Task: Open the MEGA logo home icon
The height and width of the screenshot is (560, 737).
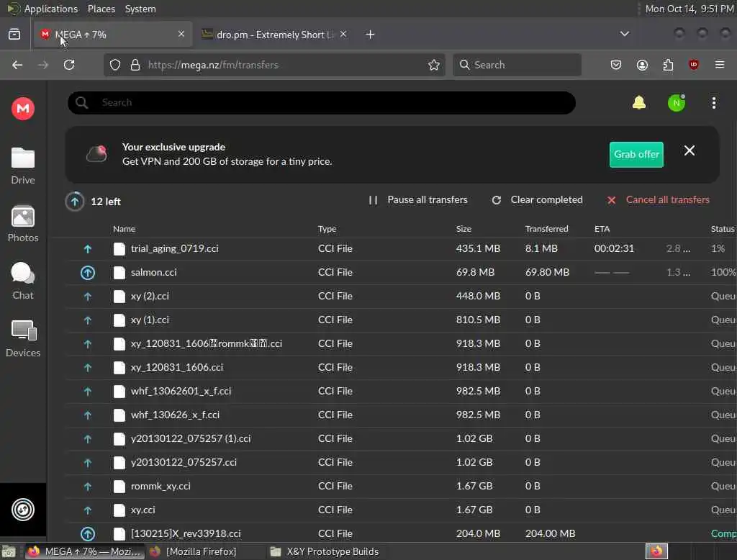Action: 22,109
